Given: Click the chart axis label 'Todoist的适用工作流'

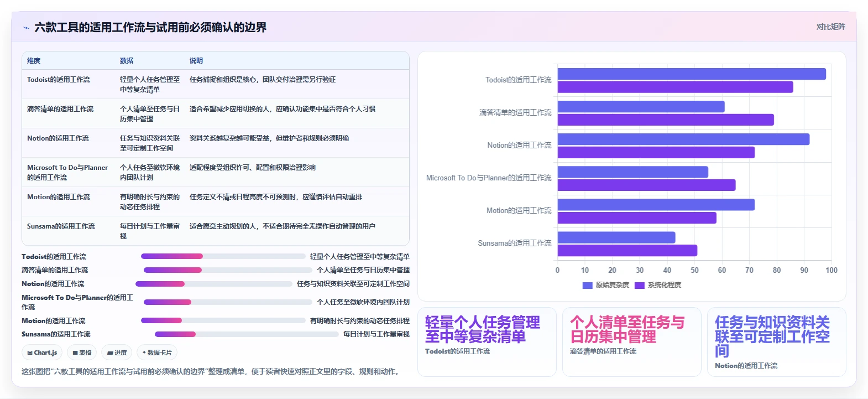Looking at the screenshot, I should 518,80.
